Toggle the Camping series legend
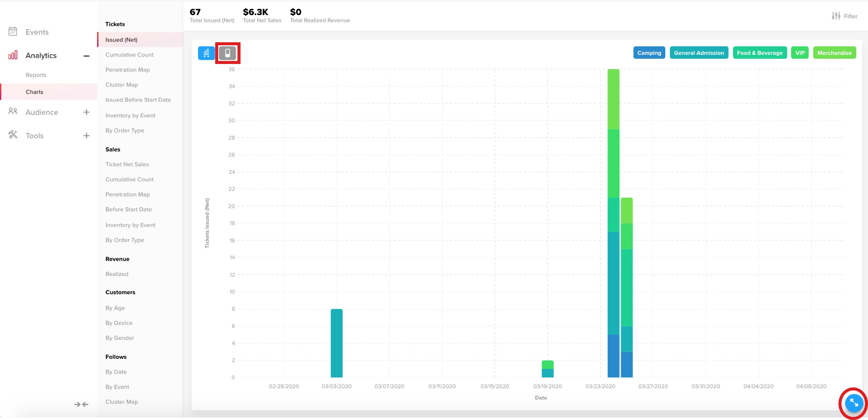This screenshot has width=868, height=420. pos(649,53)
